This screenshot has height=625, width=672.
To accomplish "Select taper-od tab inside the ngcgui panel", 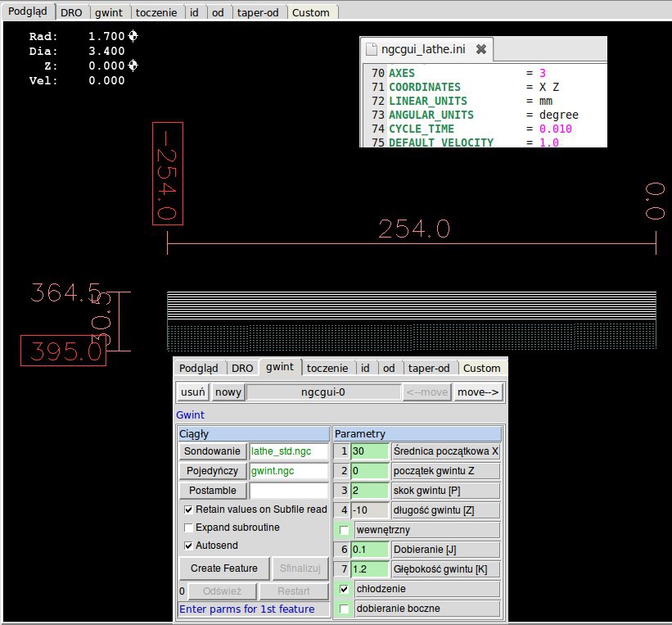I will pyautogui.click(x=429, y=368).
